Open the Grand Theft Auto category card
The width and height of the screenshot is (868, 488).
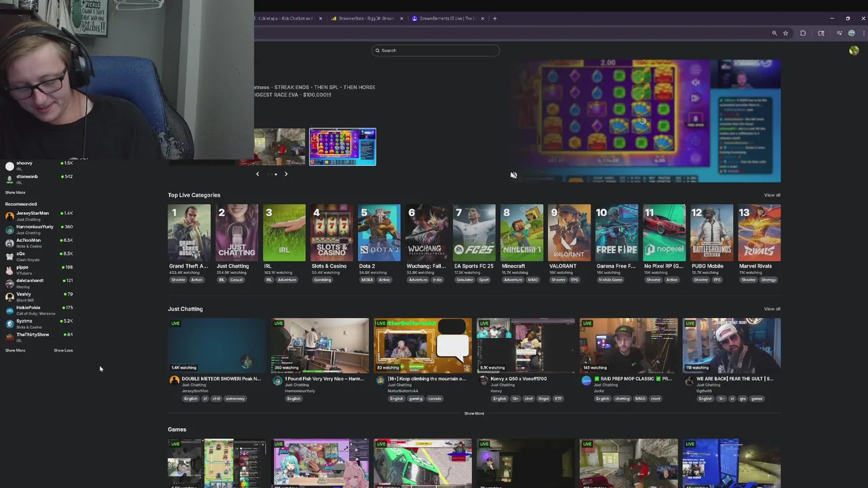tap(189, 233)
